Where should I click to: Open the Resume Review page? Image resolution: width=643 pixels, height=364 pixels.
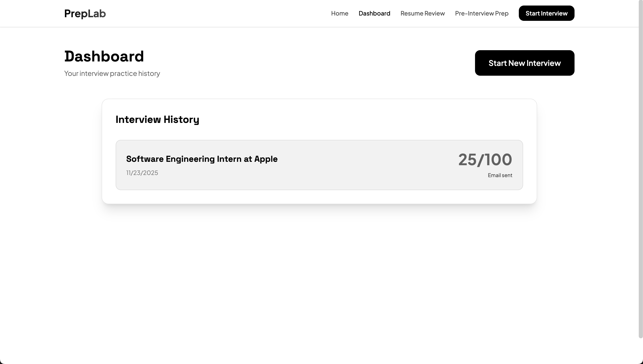[423, 13]
